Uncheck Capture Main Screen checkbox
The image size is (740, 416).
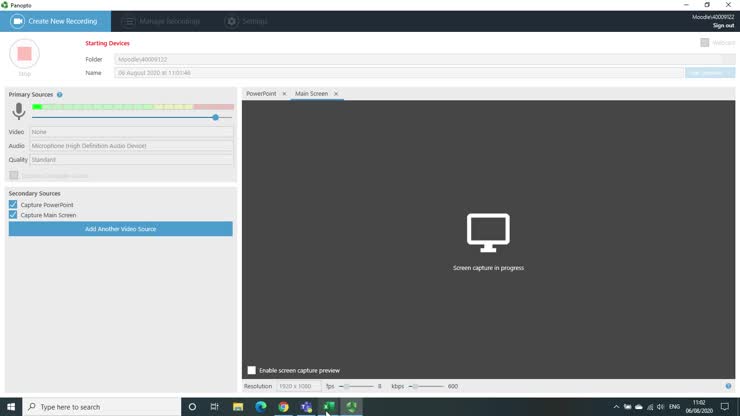click(x=13, y=215)
